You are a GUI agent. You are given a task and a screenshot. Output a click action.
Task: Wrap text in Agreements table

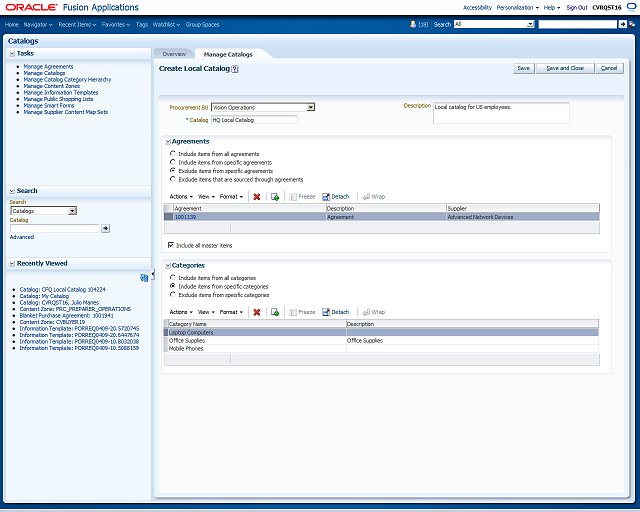(374, 197)
